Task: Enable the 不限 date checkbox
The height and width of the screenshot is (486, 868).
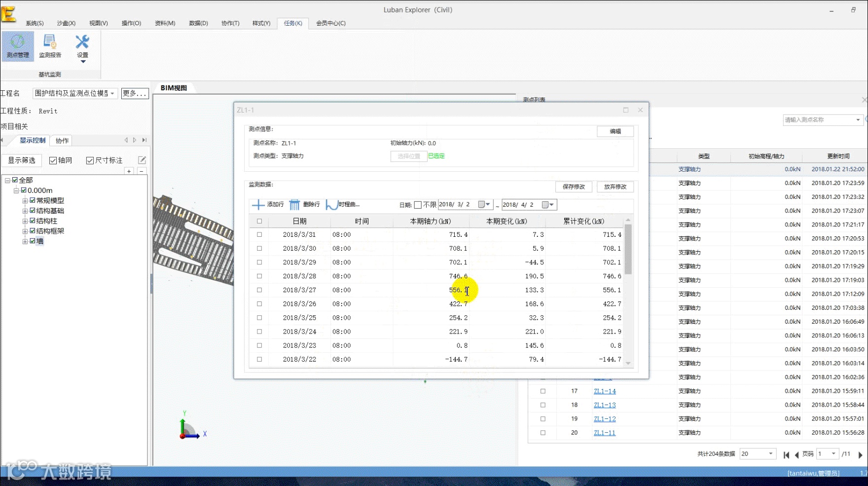Action: point(418,205)
